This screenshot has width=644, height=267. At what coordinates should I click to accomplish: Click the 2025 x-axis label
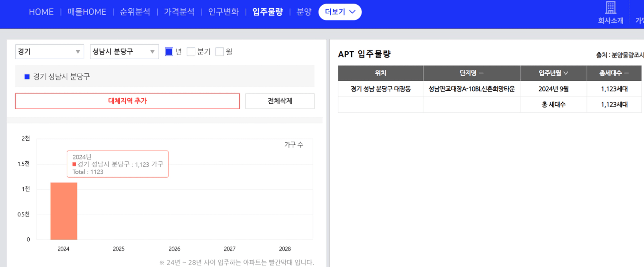[x=119, y=249]
